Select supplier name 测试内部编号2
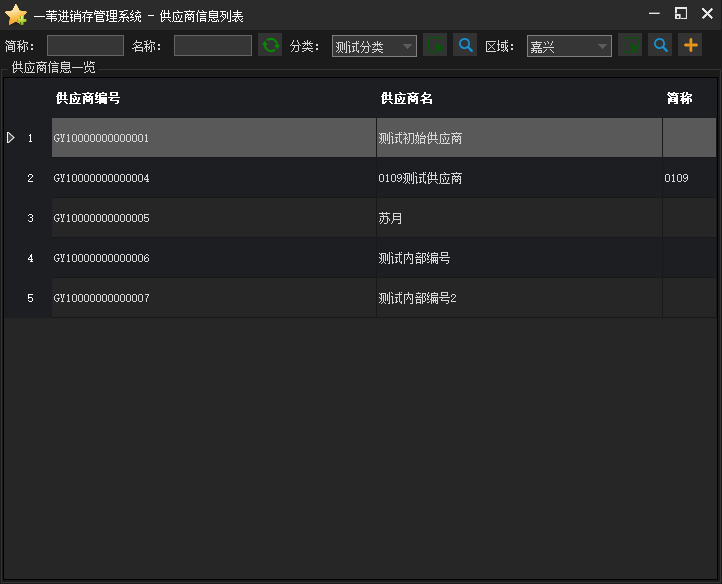The width and height of the screenshot is (722, 584). tap(519, 298)
